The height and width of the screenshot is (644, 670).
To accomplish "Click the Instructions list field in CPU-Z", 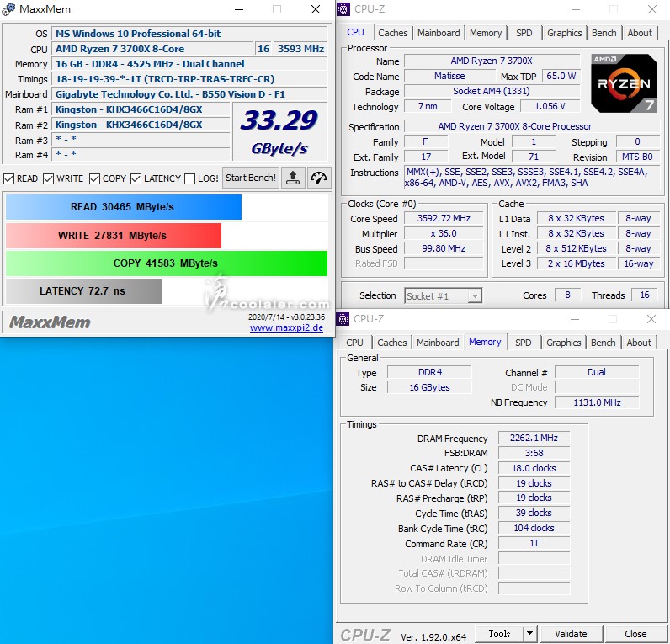I will tap(532, 178).
